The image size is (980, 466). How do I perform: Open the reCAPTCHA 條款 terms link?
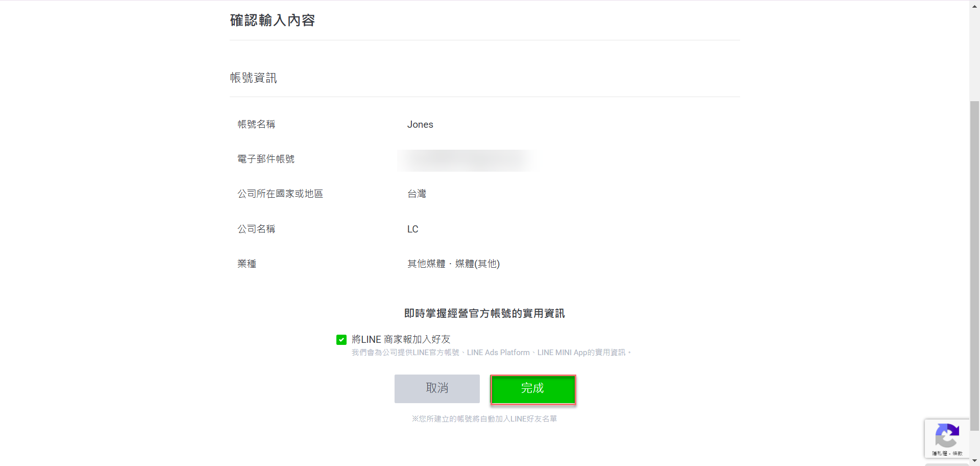coord(957,454)
